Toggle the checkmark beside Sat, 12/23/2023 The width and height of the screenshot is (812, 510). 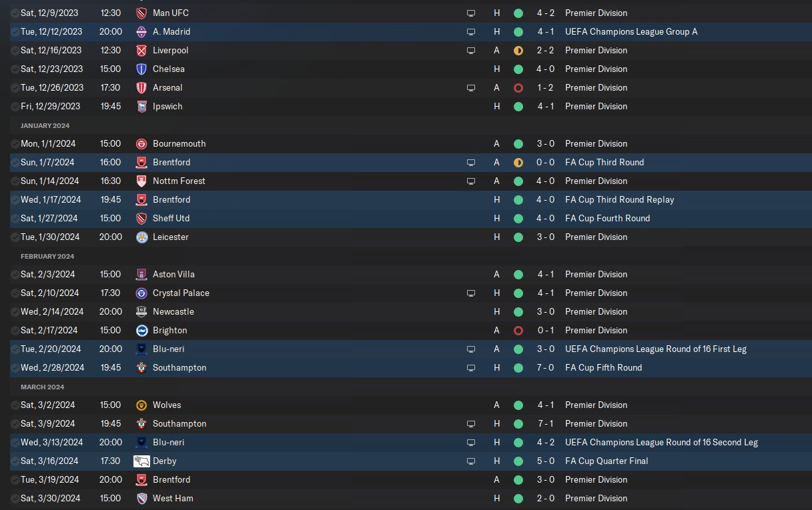click(x=15, y=69)
